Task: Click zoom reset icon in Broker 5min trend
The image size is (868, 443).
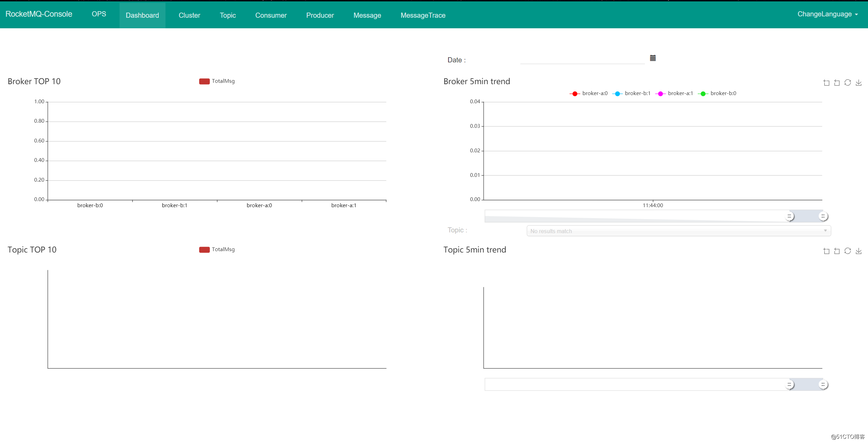Action: (837, 83)
